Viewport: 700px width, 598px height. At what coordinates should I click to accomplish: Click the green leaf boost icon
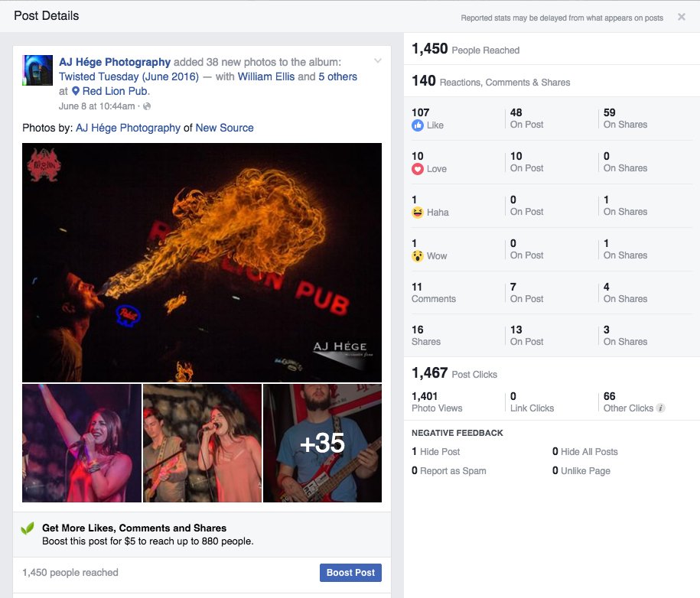(28, 528)
